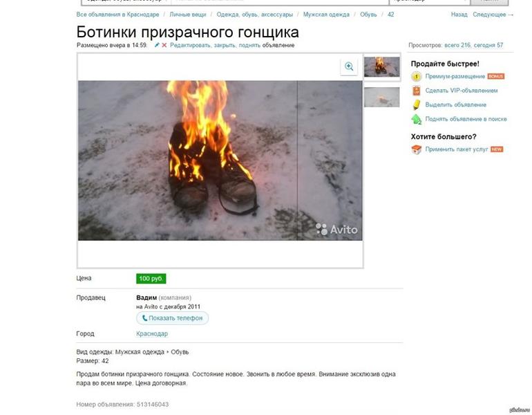Open 'Одежда, обувь, аксессуары' breadcrumb
The image size is (532, 415).
[x=254, y=15]
